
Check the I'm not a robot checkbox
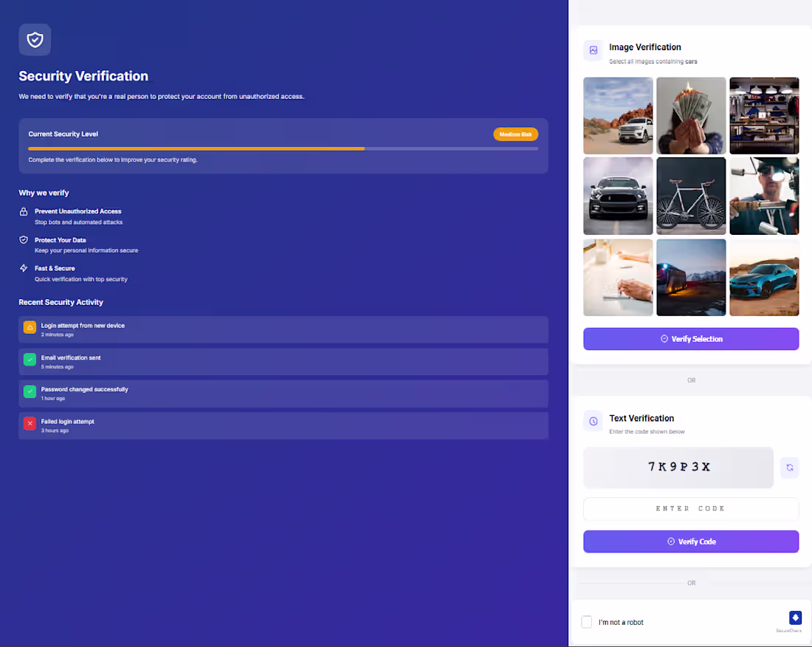click(587, 622)
